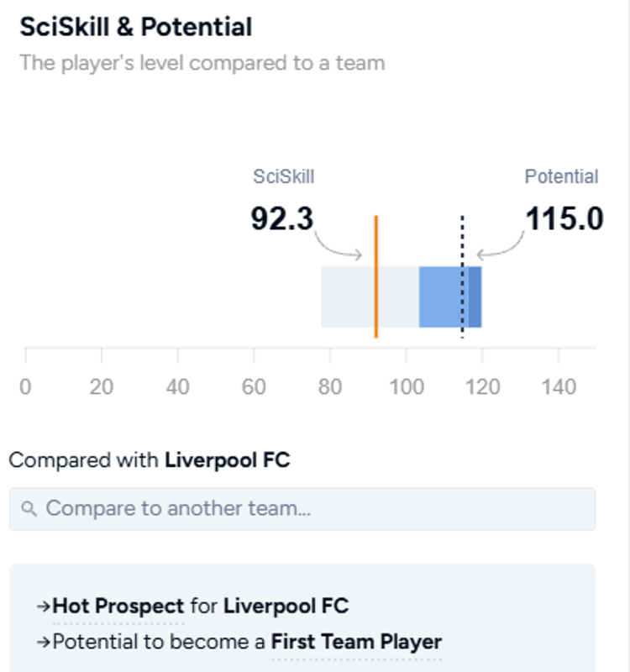Toggle the light grey team range bar
The width and height of the screenshot is (630, 672).
tap(361, 296)
